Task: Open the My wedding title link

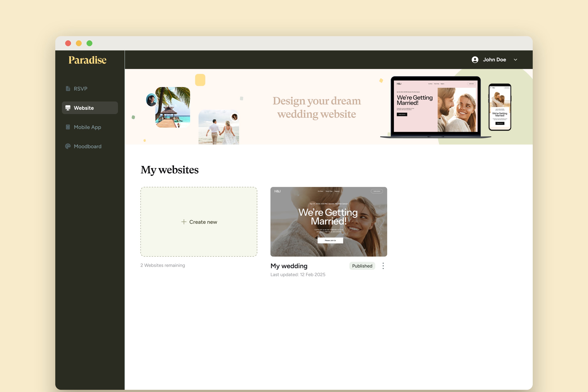Action: click(289, 266)
